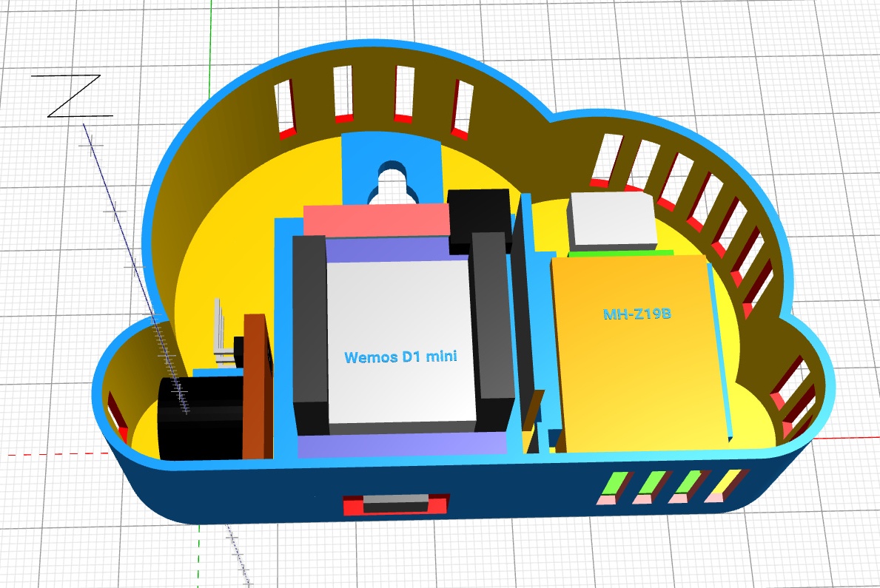Click the Wemos D1 mini text label

pos(400,357)
